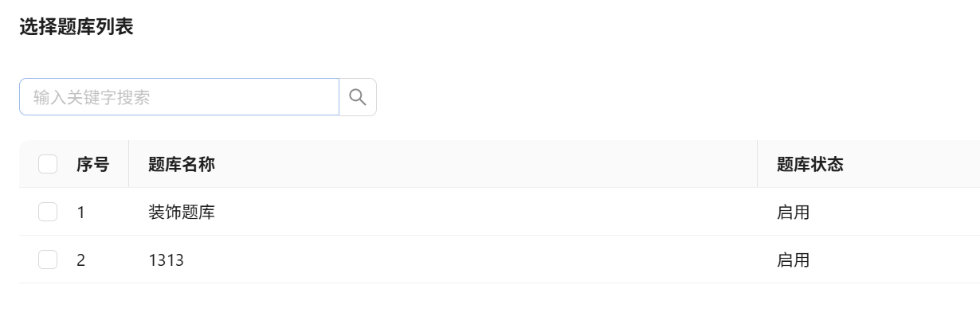Click the 选择题库列表 page title

76,27
